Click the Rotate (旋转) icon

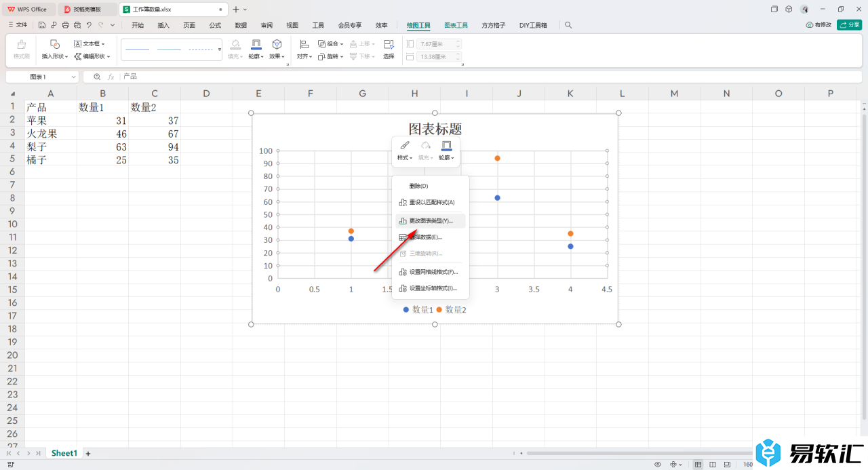pos(321,56)
